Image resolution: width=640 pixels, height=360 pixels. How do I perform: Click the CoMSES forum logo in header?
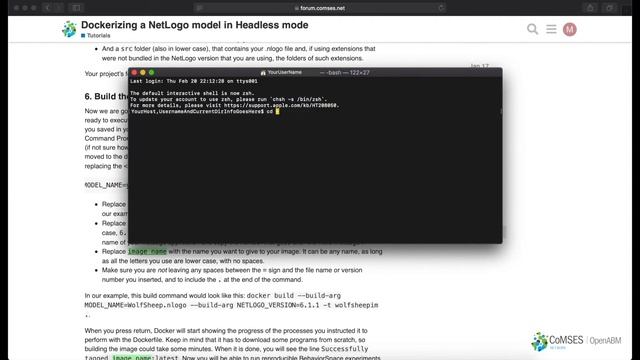tap(69, 29)
